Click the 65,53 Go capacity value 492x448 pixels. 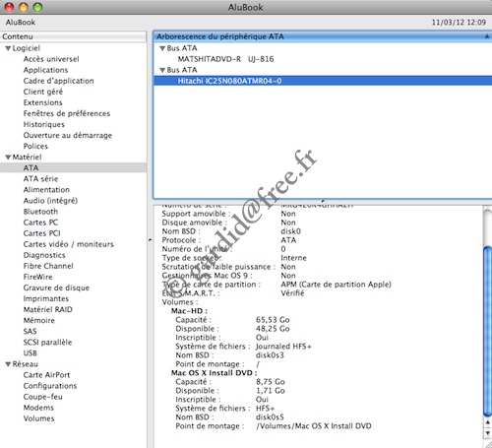tap(273, 320)
